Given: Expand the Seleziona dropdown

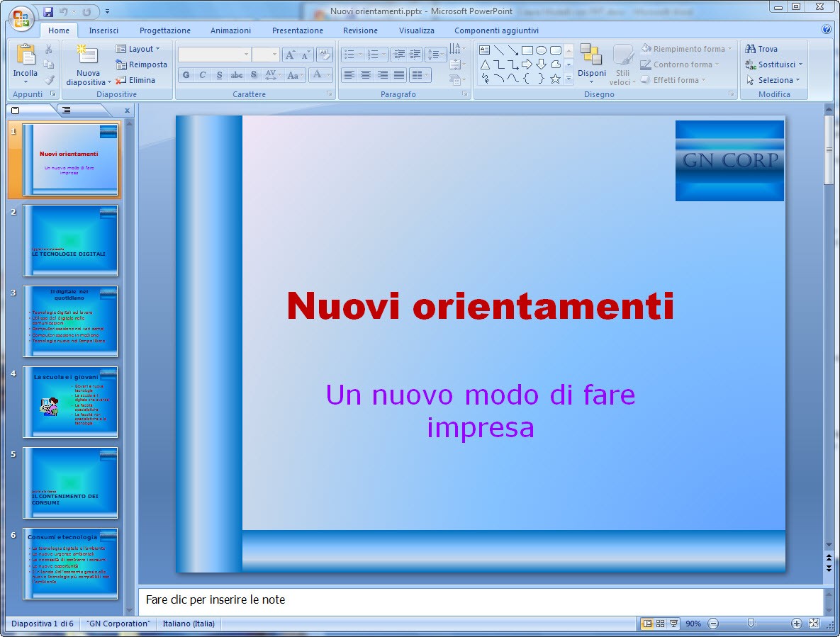Looking at the screenshot, I should click(x=773, y=80).
